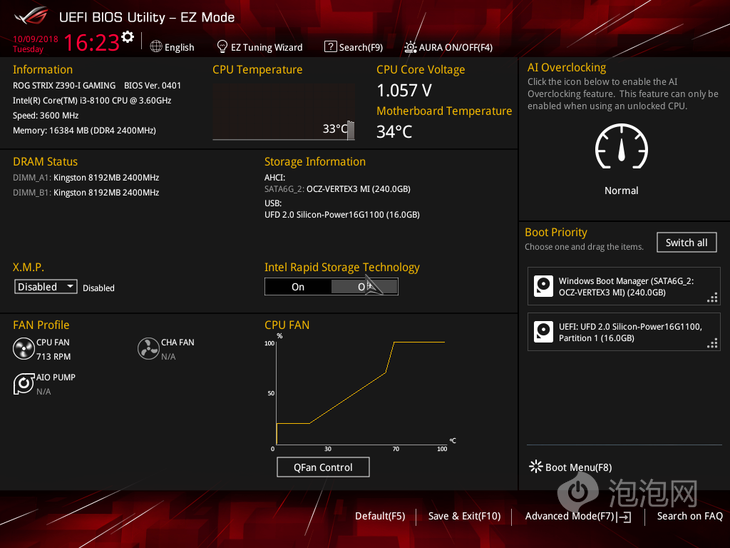The width and height of the screenshot is (730, 548).
Task: Click the DIMM_A1 Kingston 8192MB entry
Action: [86, 177]
